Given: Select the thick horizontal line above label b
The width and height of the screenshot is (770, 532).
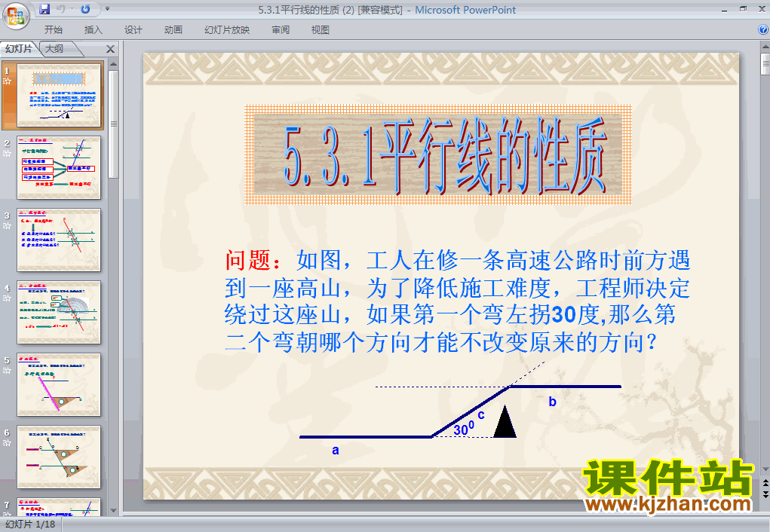Looking at the screenshot, I should (565, 387).
